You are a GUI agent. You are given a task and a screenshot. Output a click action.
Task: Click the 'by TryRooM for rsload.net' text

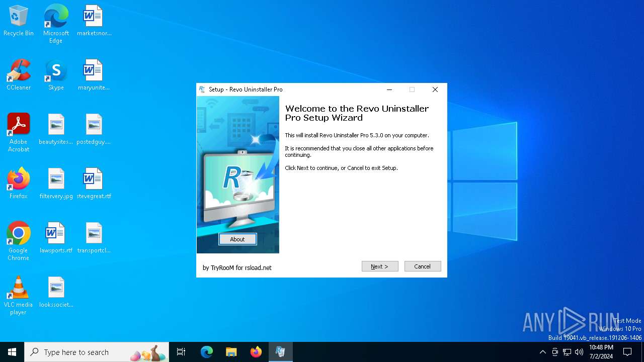(x=237, y=268)
